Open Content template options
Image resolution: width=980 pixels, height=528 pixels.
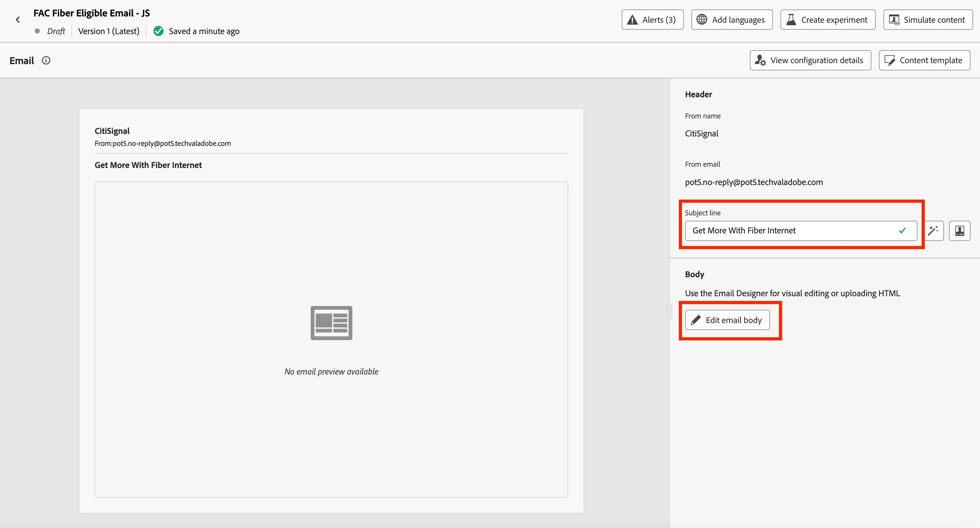(924, 61)
